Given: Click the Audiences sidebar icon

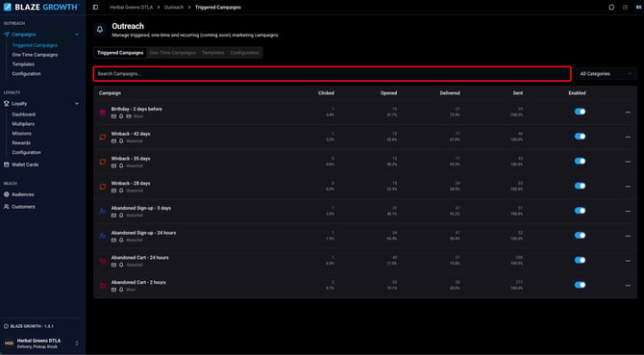Looking at the screenshot, I should click(7, 194).
